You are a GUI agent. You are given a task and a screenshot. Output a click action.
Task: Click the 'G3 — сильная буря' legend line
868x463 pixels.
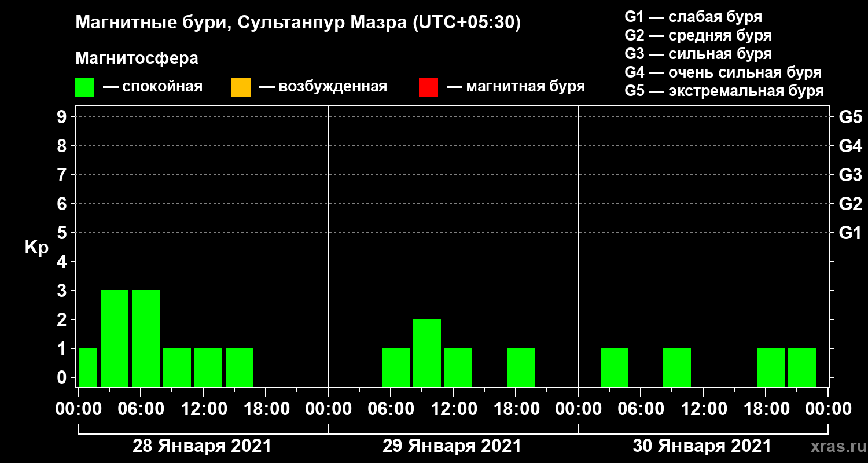click(x=698, y=54)
